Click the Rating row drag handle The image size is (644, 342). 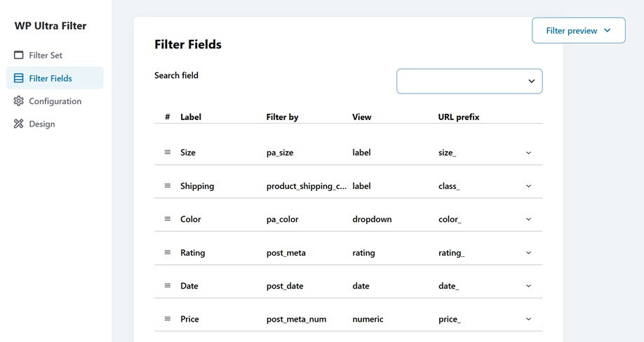coord(168,253)
